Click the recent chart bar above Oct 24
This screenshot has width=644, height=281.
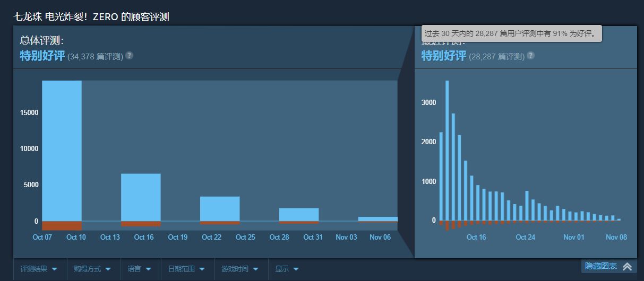point(527,206)
